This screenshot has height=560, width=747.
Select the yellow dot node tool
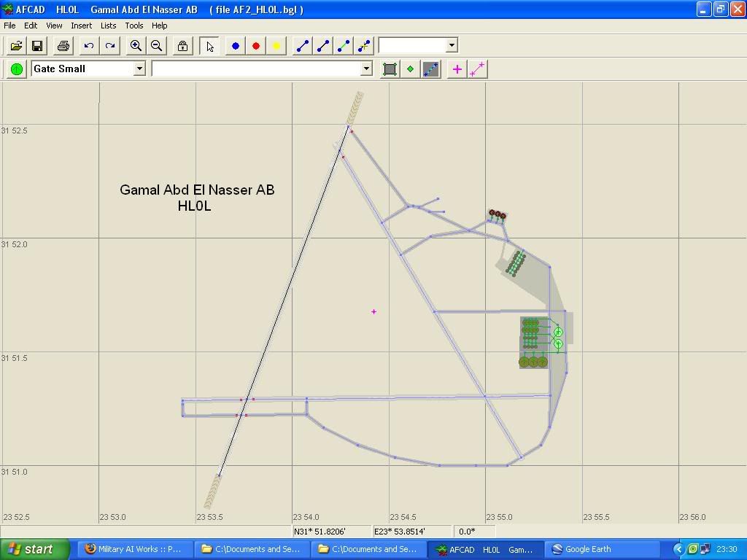click(276, 46)
